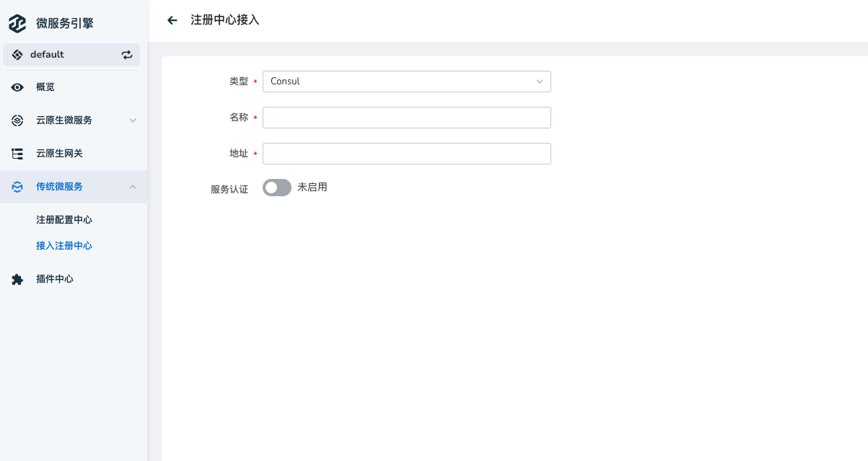This screenshot has width=868, height=461.
Task: Collapse the 传统微服务 menu chevron
Action: point(133,187)
